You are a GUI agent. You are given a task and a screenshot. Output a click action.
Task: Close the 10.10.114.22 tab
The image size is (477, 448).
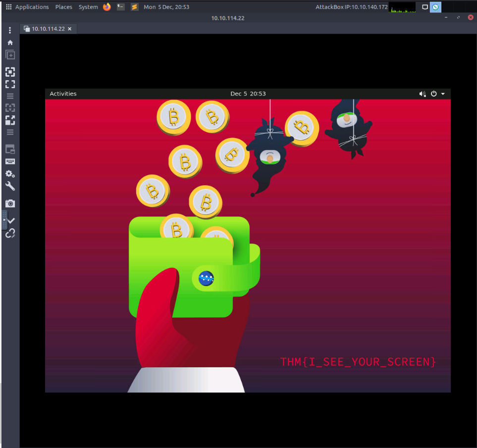tap(70, 29)
